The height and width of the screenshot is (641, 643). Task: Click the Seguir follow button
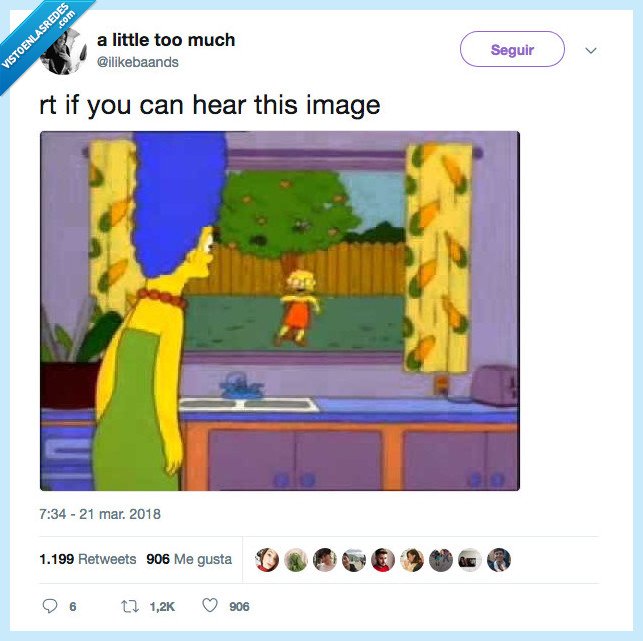tap(512, 49)
